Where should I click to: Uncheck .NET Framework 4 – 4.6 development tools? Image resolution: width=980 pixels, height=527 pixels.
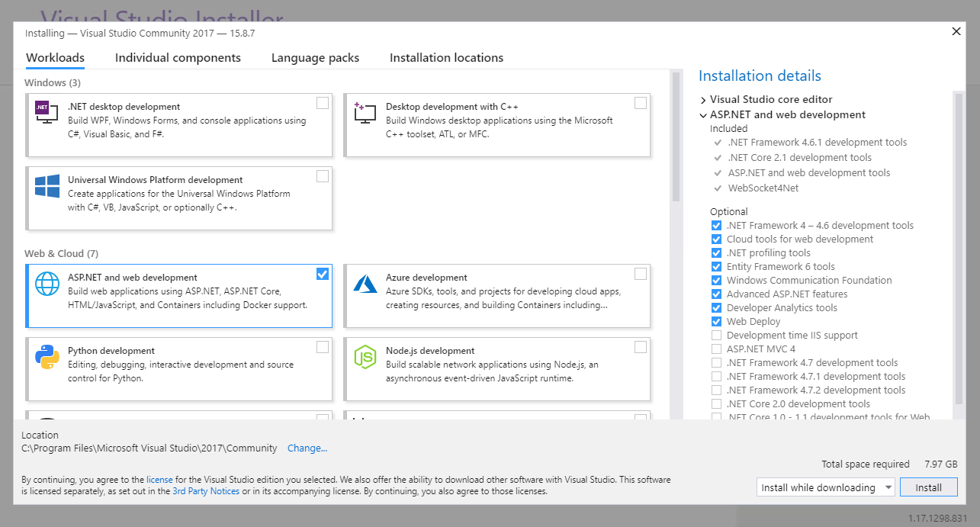(x=716, y=226)
